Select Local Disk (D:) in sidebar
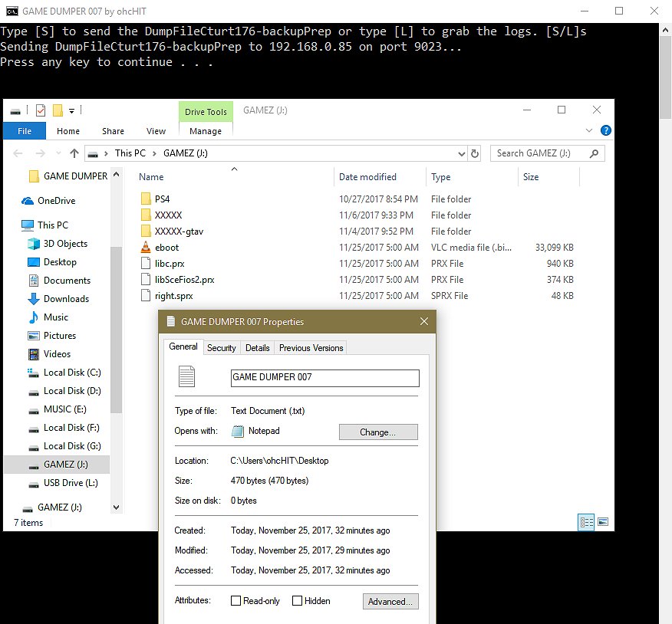Viewport: 672px width, 624px height. pyautogui.click(x=64, y=391)
